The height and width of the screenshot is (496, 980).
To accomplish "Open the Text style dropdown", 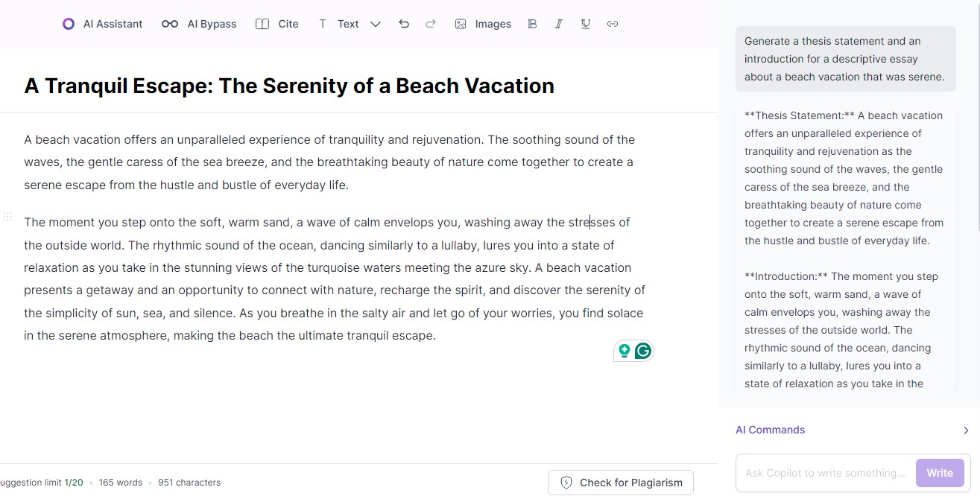I will point(349,24).
